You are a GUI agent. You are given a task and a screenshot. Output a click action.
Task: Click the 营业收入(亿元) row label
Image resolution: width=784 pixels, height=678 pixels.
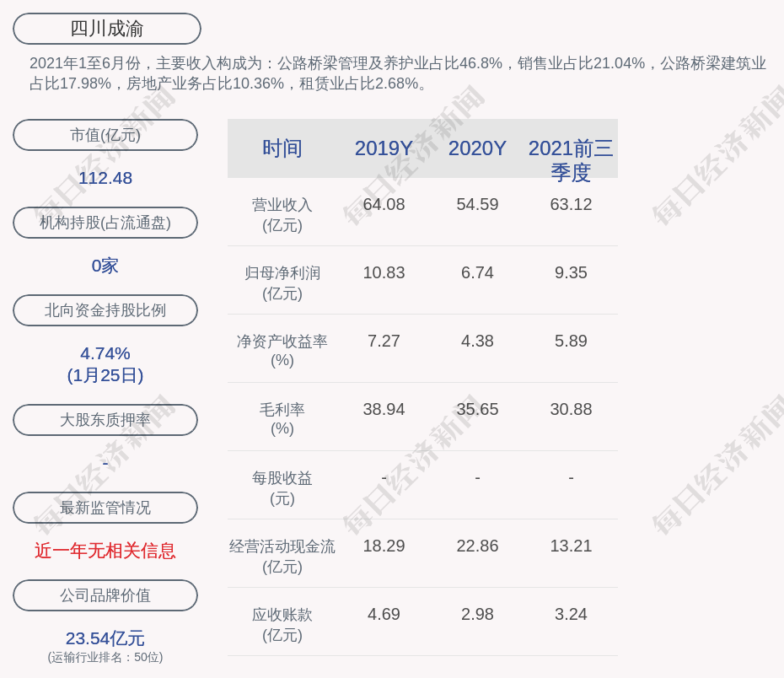[282, 215]
